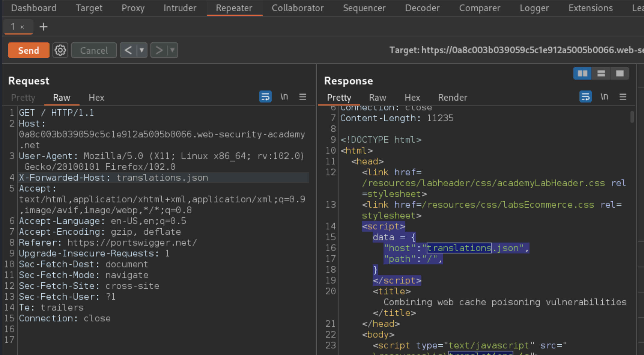Screen dimensions: 644x355
Task: Switch Request view to Pretty
Action: click(x=23, y=97)
